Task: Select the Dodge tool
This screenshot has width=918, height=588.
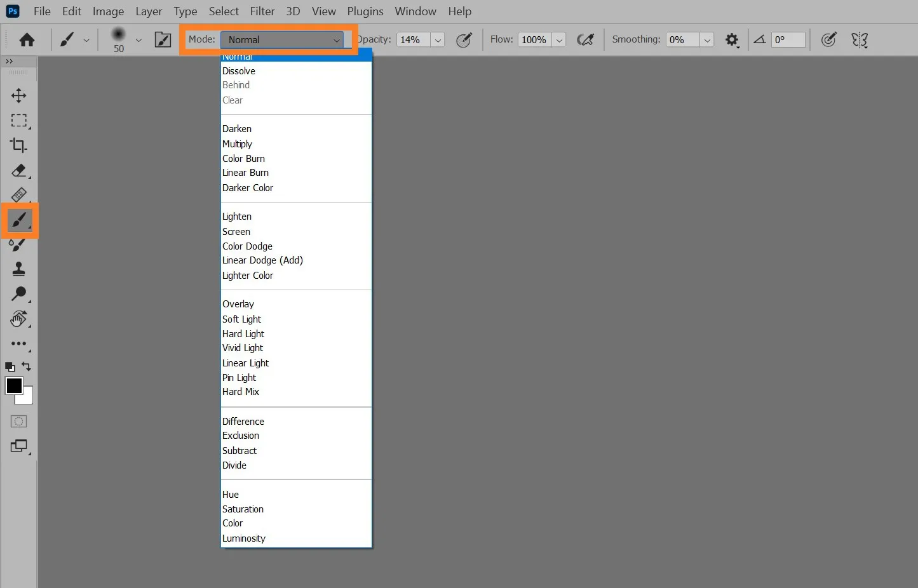Action: click(19, 294)
